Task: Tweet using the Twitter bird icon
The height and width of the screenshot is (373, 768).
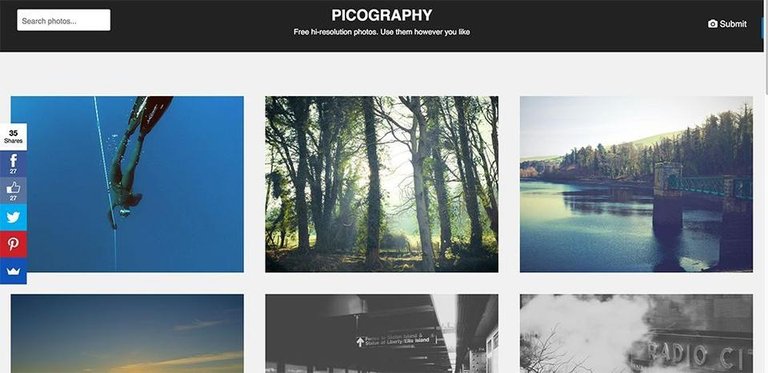Action: pyautogui.click(x=13, y=217)
